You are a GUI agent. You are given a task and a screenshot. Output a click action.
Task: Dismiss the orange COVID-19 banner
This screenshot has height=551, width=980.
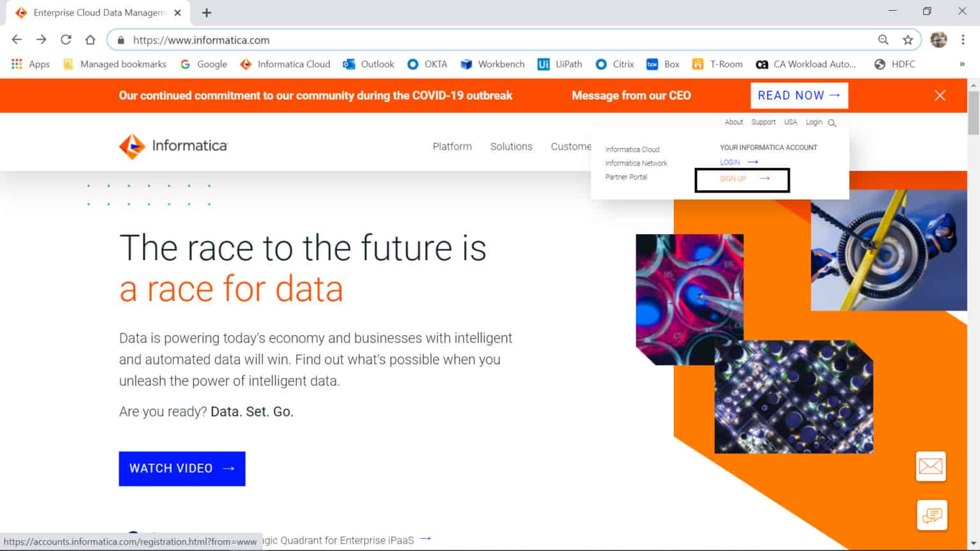(x=940, y=96)
